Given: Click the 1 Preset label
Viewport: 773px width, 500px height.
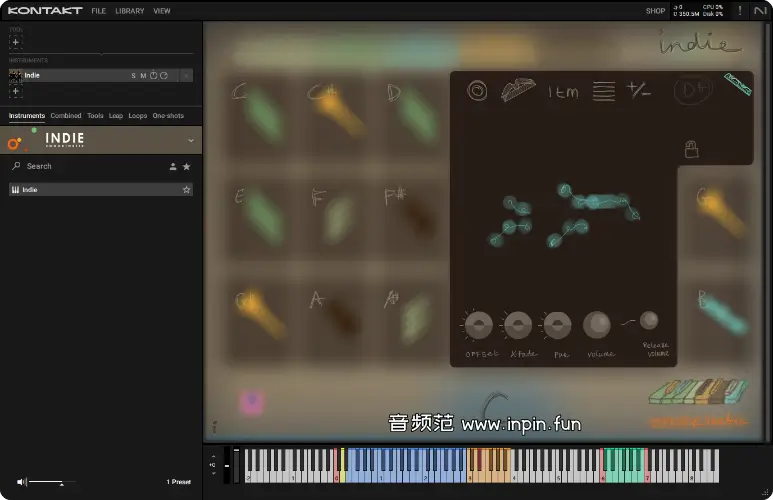Looking at the screenshot, I should click(178, 482).
